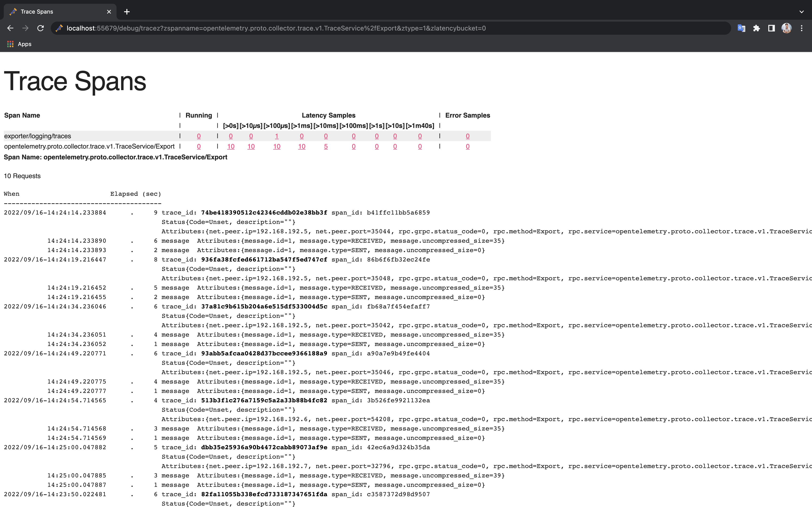812x507 pixels.
Task: Reload the Trace Spans page
Action: point(41,28)
